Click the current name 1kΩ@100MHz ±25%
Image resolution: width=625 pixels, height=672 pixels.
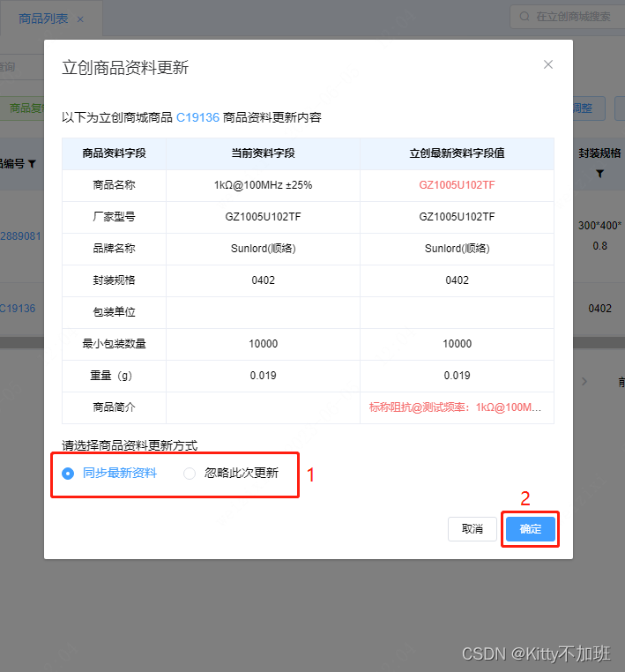click(x=263, y=185)
